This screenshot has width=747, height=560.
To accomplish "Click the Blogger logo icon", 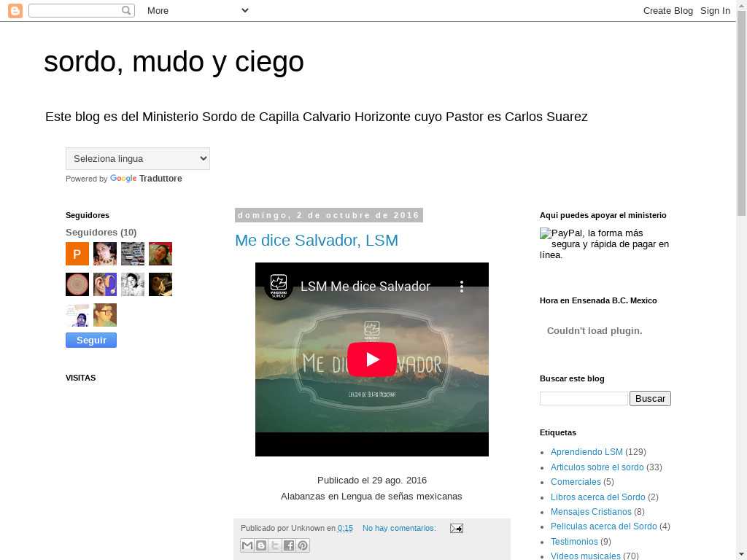I will click(15, 10).
